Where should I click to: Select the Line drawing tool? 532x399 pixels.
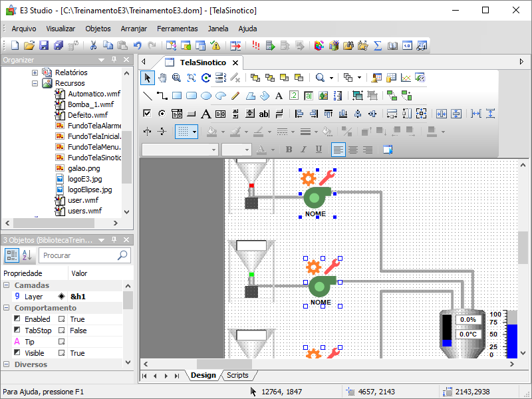pos(148,96)
